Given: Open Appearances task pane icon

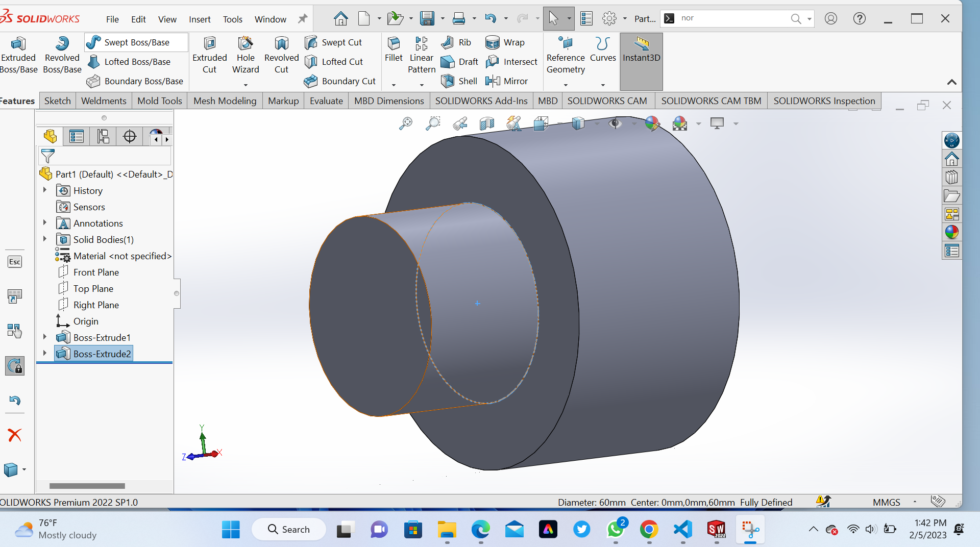Looking at the screenshot, I should point(952,232).
